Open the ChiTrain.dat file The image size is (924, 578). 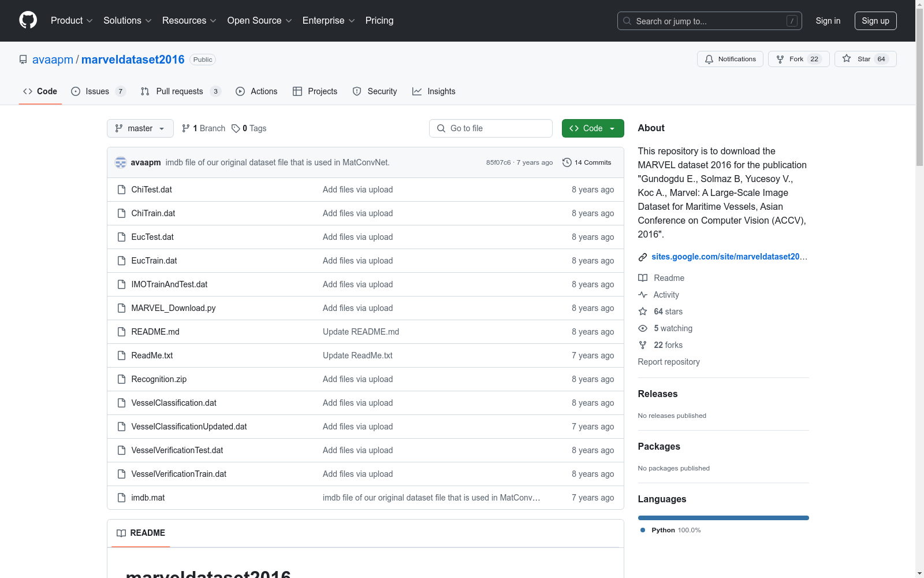click(153, 213)
